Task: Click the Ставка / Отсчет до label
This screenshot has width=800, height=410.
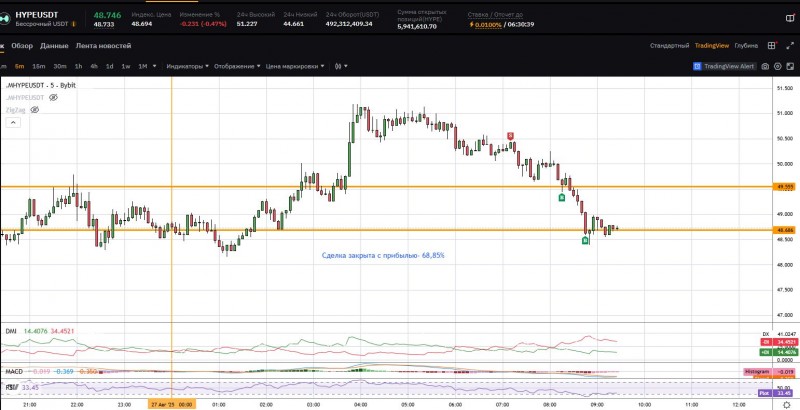Action: 495,15
